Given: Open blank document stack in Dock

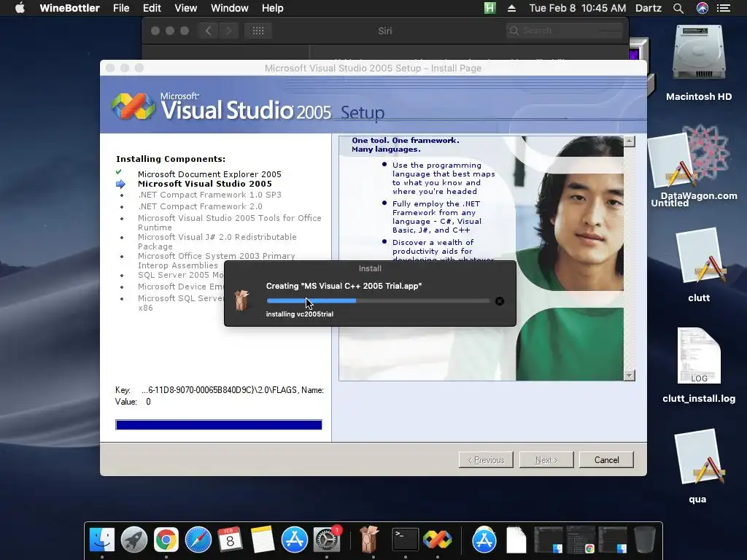Looking at the screenshot, I should coord(516,540).
